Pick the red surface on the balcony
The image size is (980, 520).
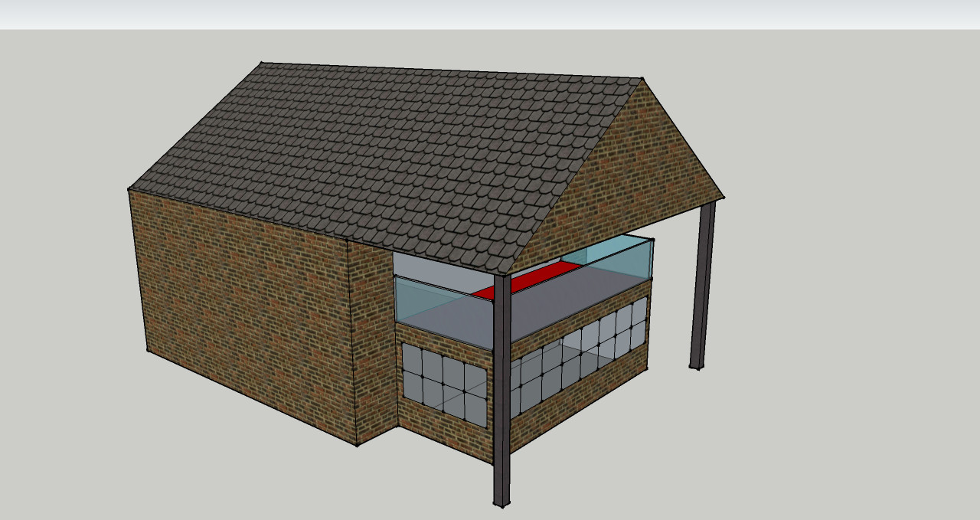pos(528,280)
